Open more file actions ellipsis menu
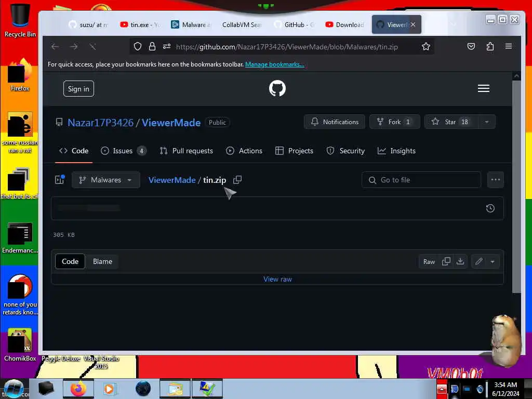The width and height of the screenshot is (532, 399). 495,180
